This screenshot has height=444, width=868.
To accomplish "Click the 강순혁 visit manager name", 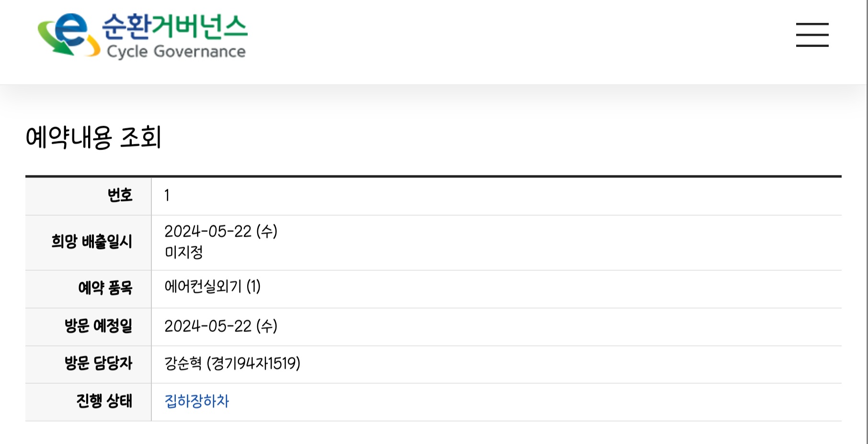I will pos(183,363).
